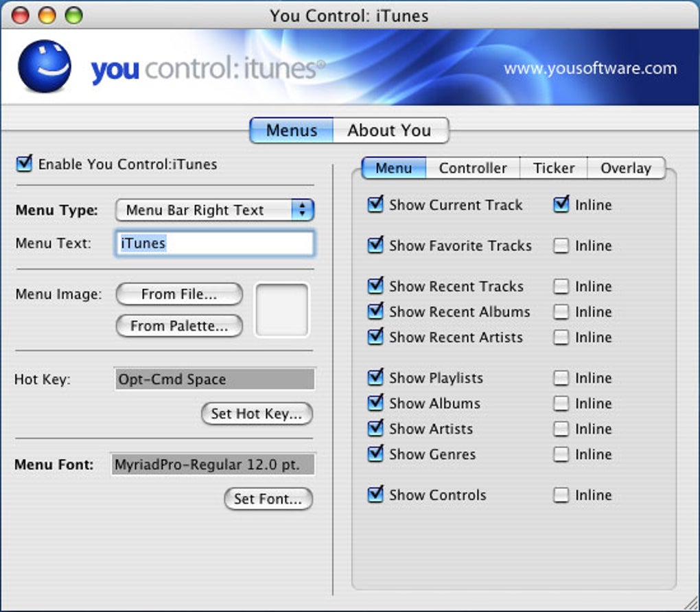Click the Set Hot Key... button

pyautogui.click(x=257, y=414)
